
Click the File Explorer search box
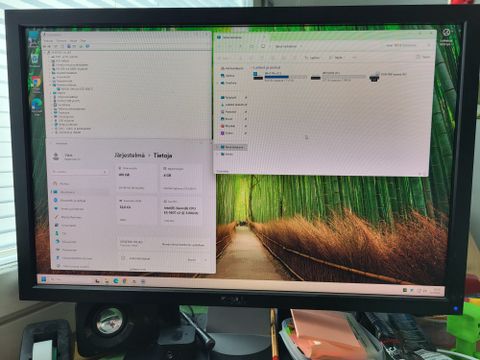(x=408, y=45)
